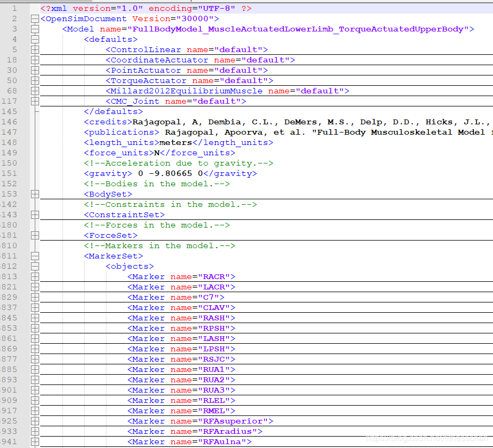Click the FullBodyModel model name string

point(298,29)
